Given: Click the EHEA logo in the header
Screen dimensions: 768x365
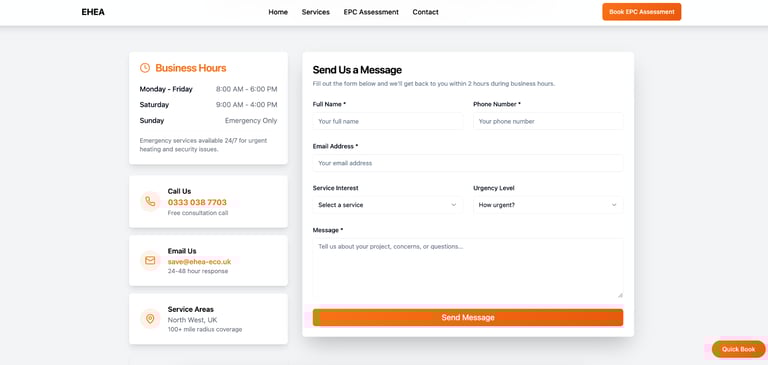Looking at the screenshot, I should 93,12.
